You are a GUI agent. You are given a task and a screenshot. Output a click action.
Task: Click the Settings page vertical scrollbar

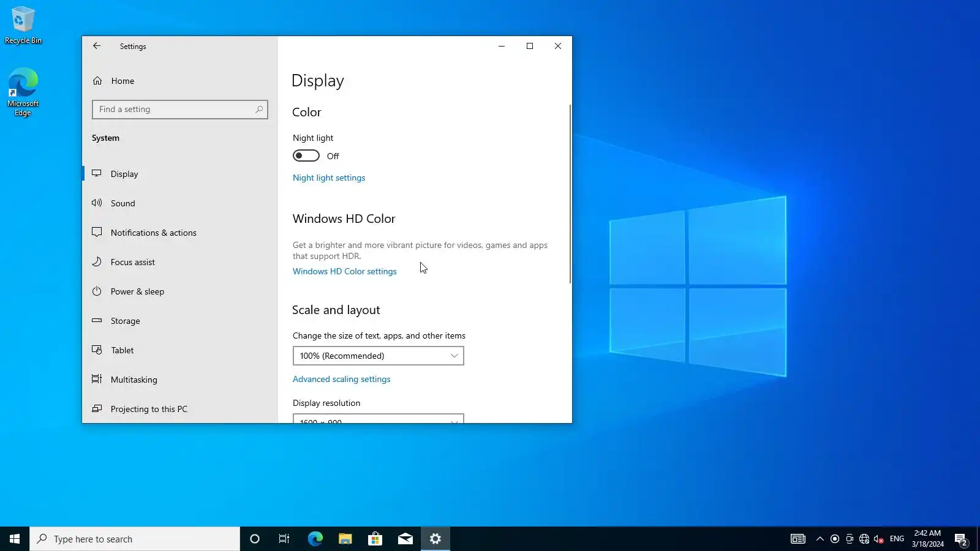[x=570, y=193]
